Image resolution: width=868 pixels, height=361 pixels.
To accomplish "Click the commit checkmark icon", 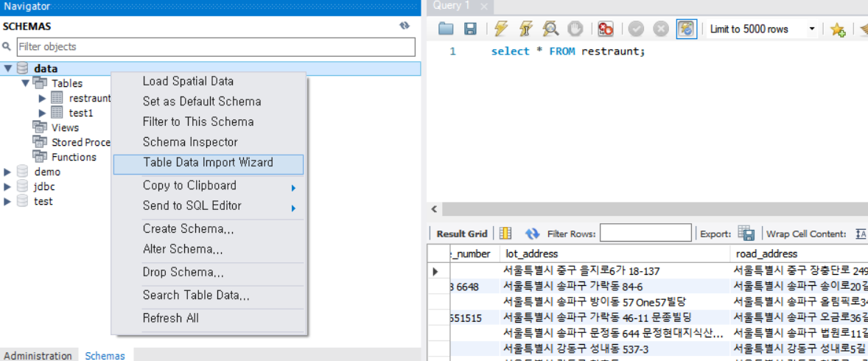I will tap(635, 29).
